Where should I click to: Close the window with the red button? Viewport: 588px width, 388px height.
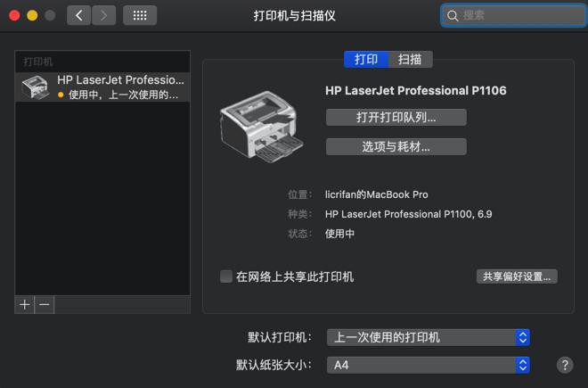[x=14, y=15]
